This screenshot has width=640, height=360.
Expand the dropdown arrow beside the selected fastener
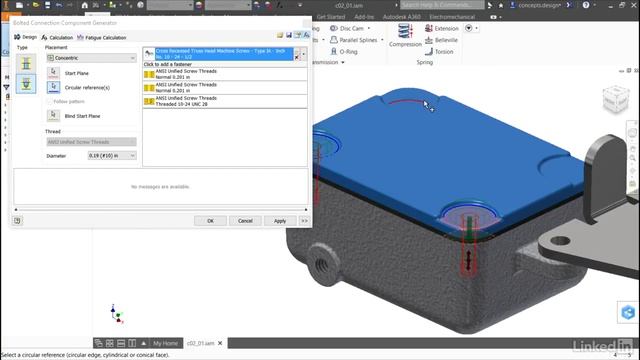point(303,53)
